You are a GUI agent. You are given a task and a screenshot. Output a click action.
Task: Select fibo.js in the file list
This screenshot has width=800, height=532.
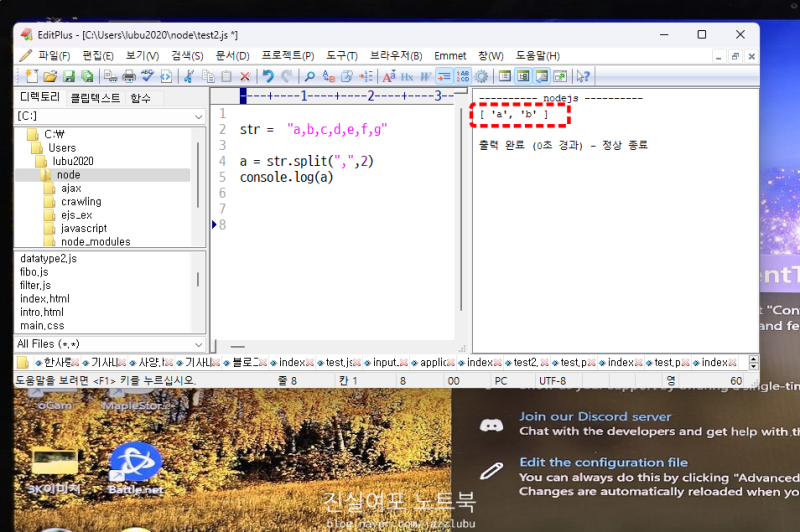point(34,272)
